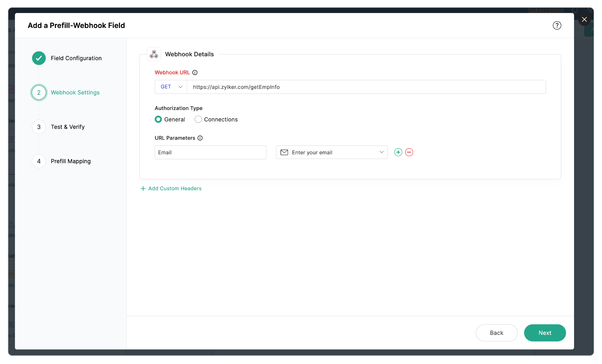The height and width of the screenshot is (364, 602).
Task: Click the info icon next to Webhook URL
Action: pos(195,72)
